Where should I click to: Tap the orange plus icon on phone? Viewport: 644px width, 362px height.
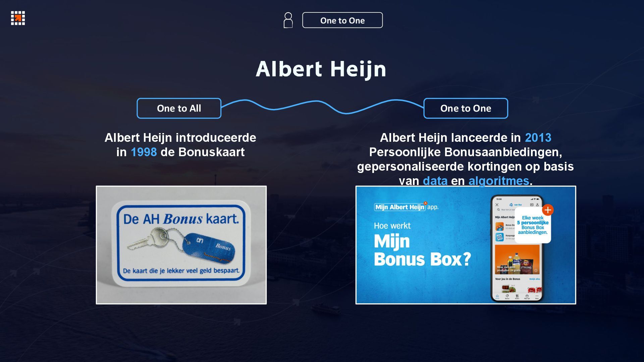tap(548, 210)
